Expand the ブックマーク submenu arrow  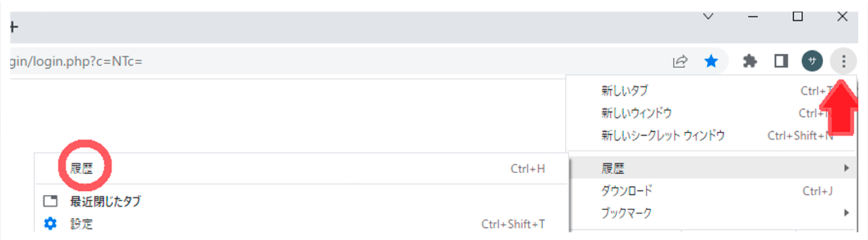(x=846, y=213)
